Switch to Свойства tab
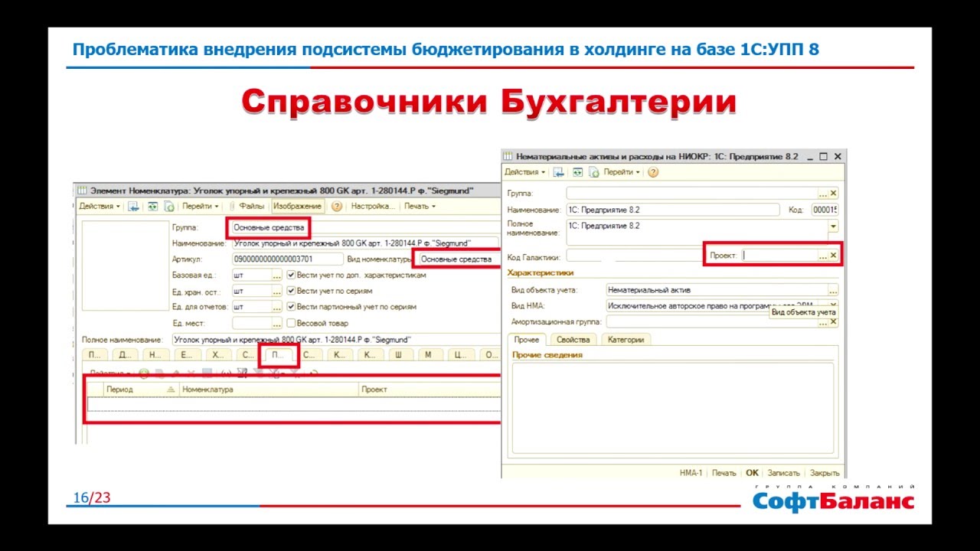The image size is (980, 551). (x=573, y=340)
